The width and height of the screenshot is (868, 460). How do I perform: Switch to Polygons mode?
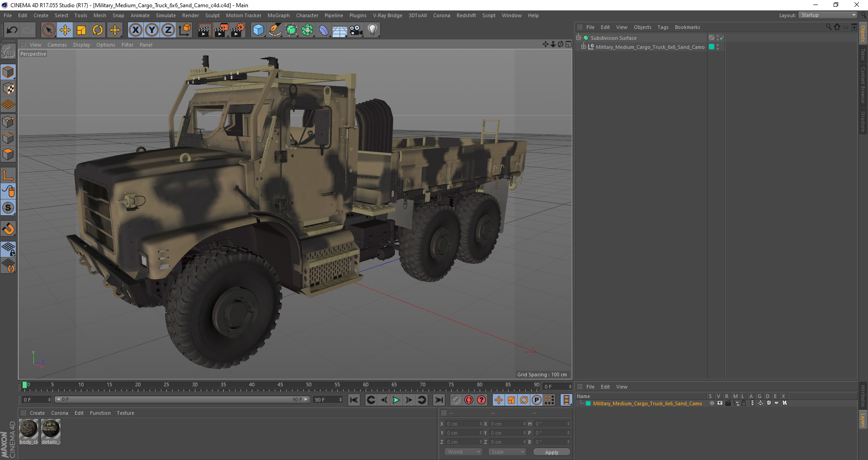[x=8, y=154]
